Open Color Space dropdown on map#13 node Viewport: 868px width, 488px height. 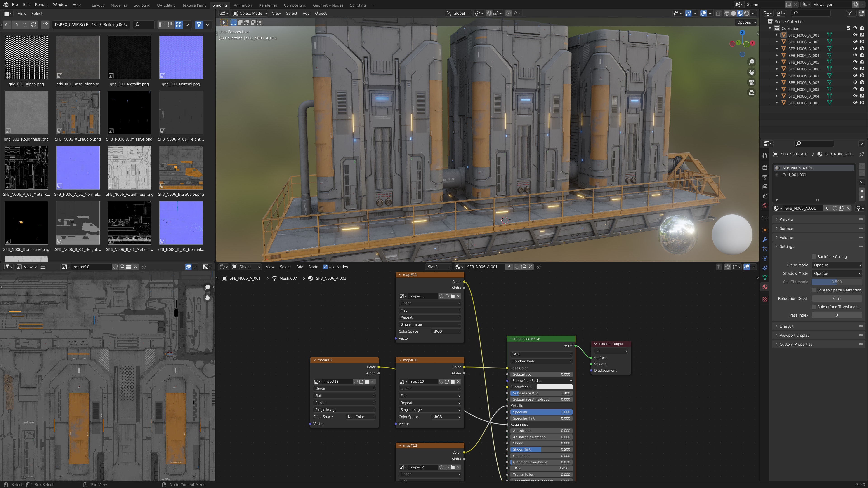click(361, 417)
